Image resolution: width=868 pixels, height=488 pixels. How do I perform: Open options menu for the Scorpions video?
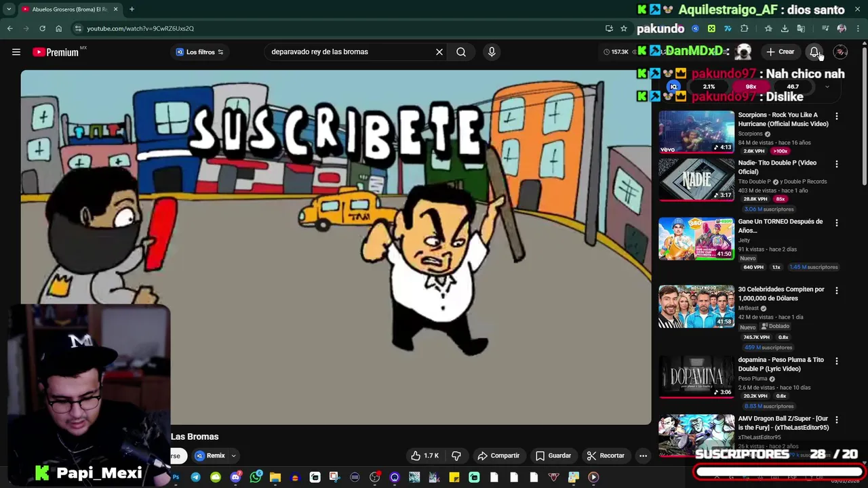click(x=836, y=116)
